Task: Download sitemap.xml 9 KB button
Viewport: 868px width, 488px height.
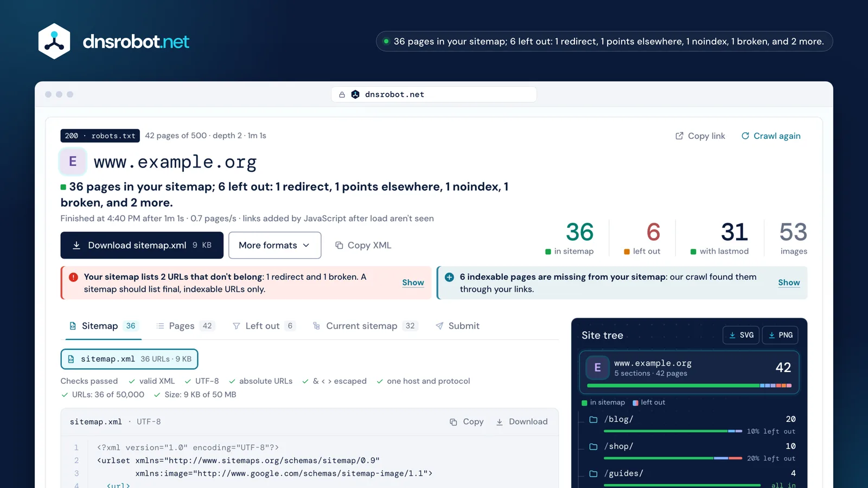Action: (142, 245)
